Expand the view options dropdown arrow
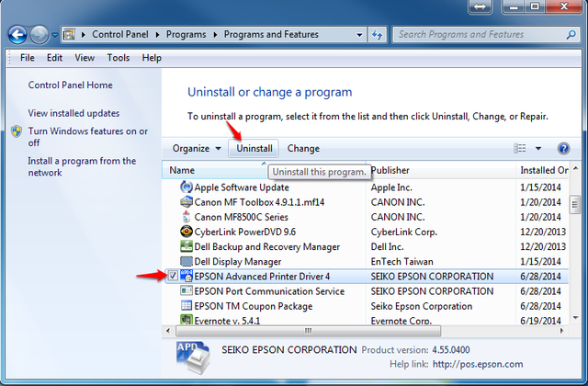Viewport: 588px width, 386px height. 538,148
